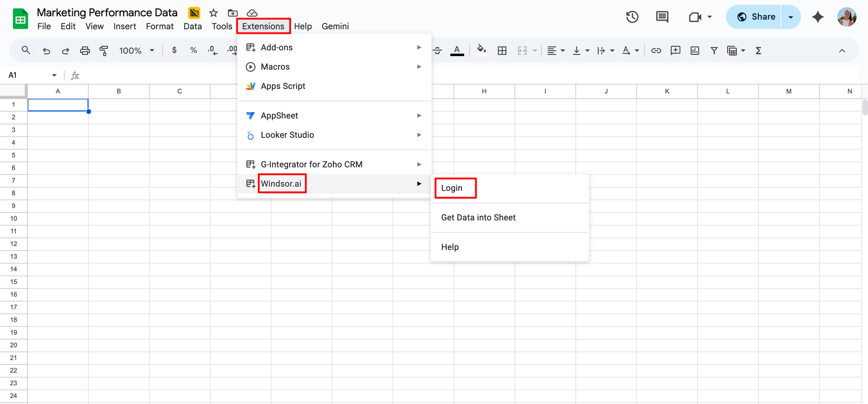The width and height of the screenshot is (868, 404).
Task: Open the Borders icon
Action: tap(502, 50)
